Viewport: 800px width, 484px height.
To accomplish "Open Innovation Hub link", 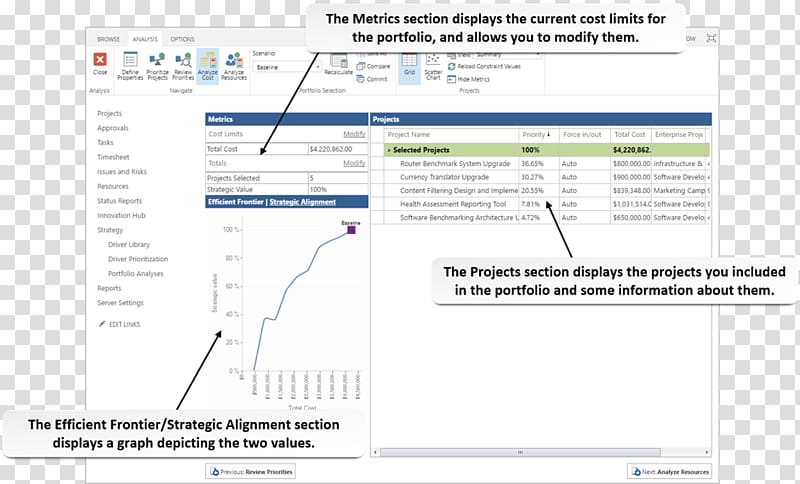I will [x=121, y=215].
